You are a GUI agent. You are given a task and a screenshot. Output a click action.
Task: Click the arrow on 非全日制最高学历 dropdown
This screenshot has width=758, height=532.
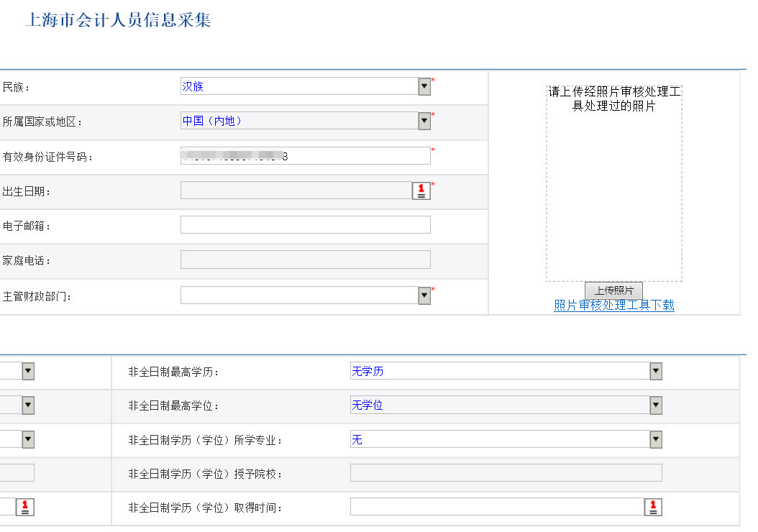(x=654, y=371)
